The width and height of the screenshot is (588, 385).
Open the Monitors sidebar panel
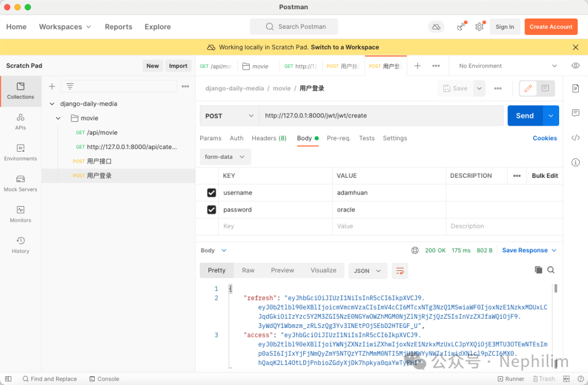pyautogui.click(x=20, y=215)
